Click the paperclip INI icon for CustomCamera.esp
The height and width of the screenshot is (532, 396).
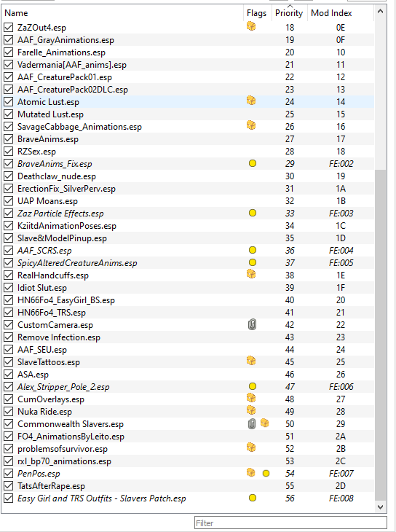pos(252,325)
